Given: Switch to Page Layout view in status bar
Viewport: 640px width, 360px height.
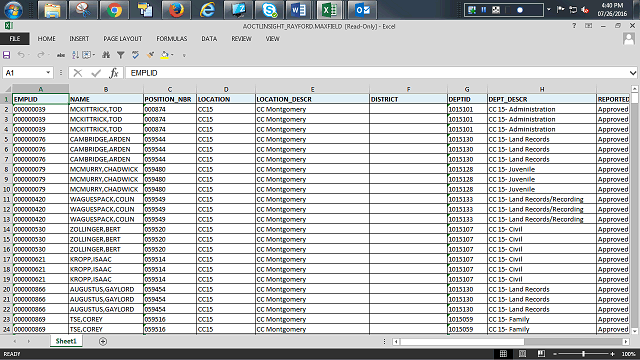Looking at the screenshot, I should 522,354.
